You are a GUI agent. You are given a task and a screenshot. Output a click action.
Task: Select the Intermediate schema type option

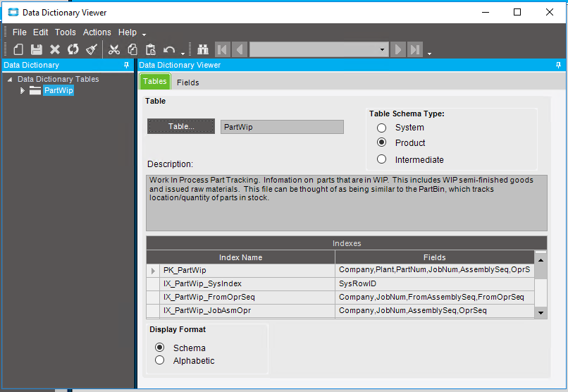click(x=382, y=159)
